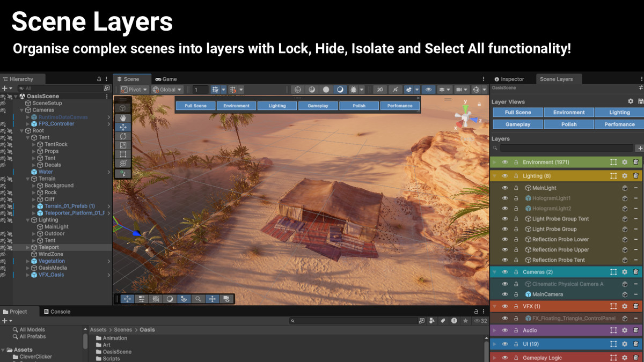Hide the MainLight object with its eye icon

(x=505, y=188)
